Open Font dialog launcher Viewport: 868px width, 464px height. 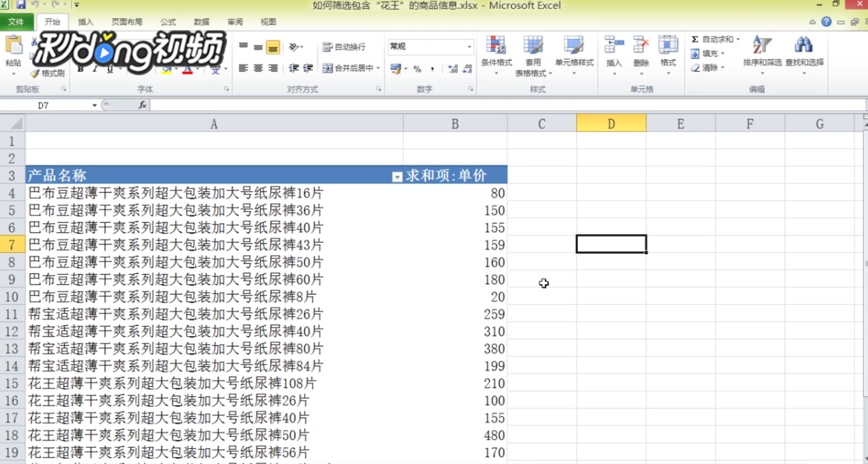coord(226,90)
